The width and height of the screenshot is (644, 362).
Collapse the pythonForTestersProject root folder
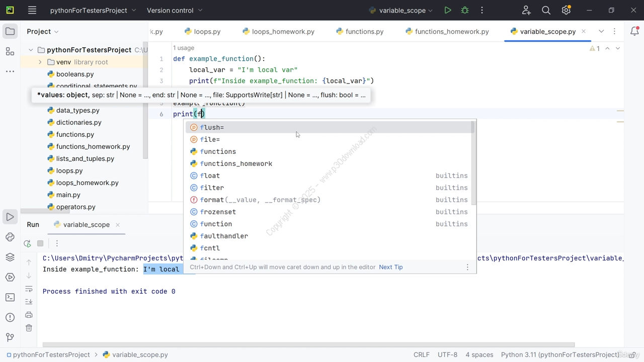(x=31, y=50)
